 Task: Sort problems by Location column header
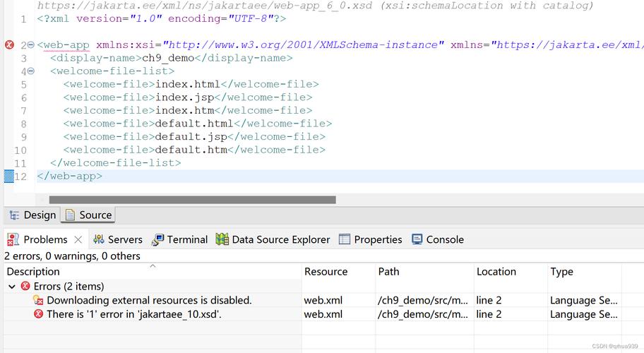click(496, 272)
